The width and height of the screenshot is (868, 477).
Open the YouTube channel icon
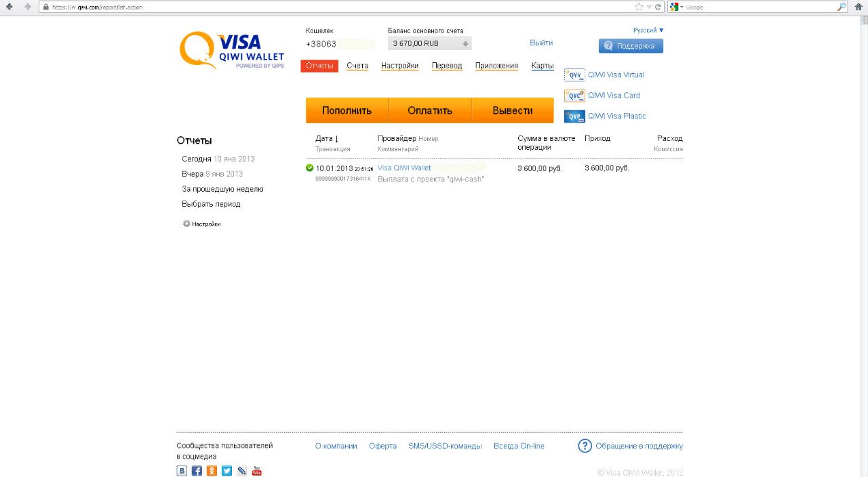(256, 471)
